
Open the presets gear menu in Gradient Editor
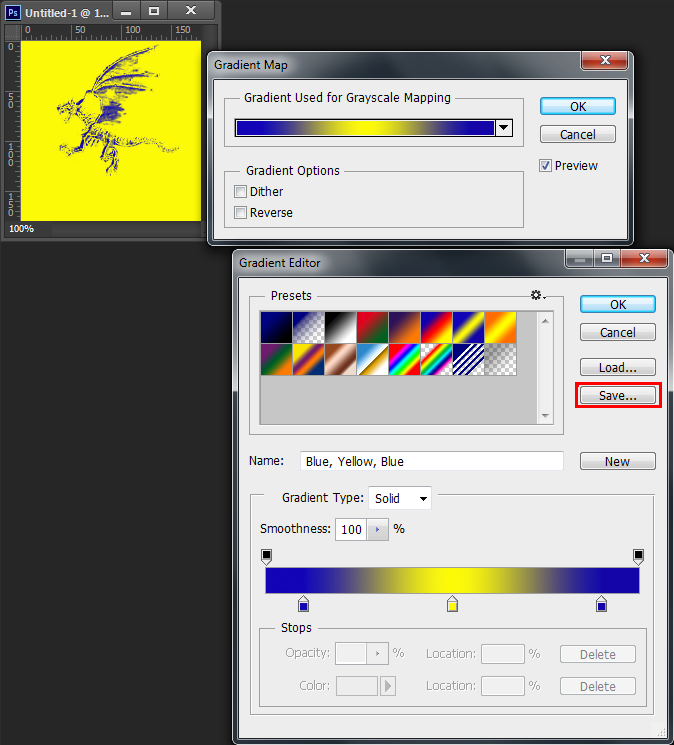click(x=537, y=295)
